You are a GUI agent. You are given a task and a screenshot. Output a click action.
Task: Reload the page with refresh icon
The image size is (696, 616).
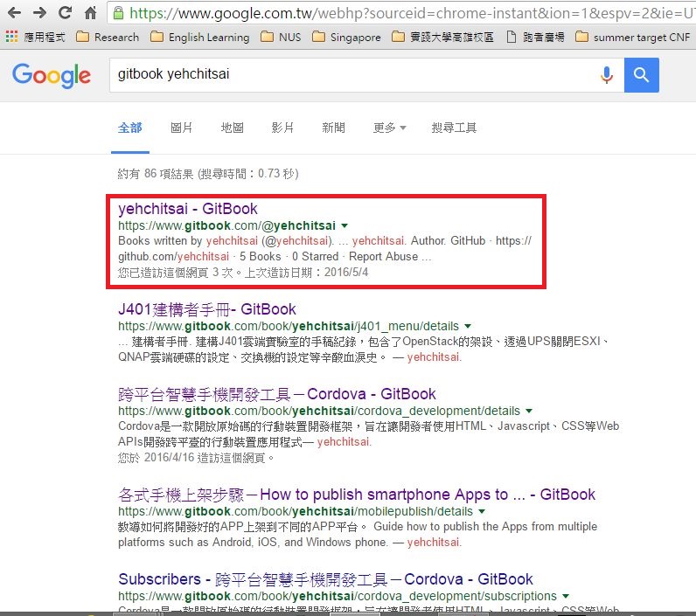(x=66, y=13)
